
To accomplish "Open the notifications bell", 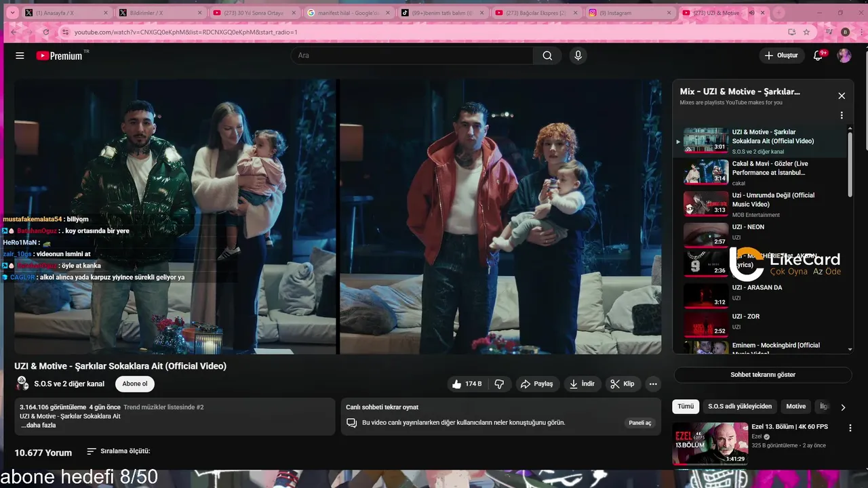I will [818, 56].
